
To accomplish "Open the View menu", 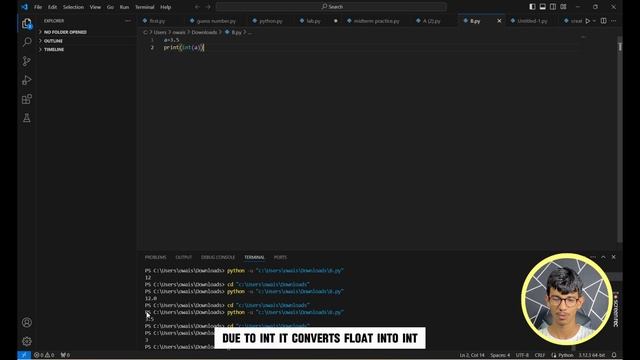I will point(95,7).
